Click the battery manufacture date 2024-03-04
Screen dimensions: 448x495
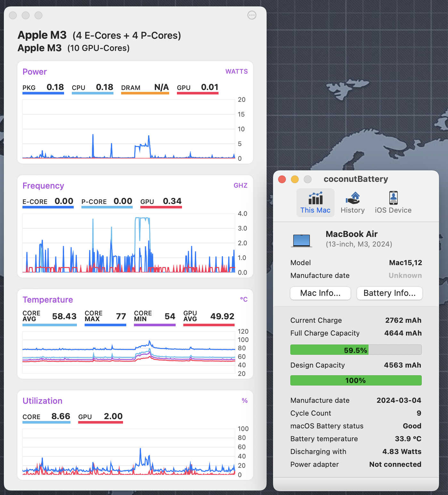(x=399, y=400)
